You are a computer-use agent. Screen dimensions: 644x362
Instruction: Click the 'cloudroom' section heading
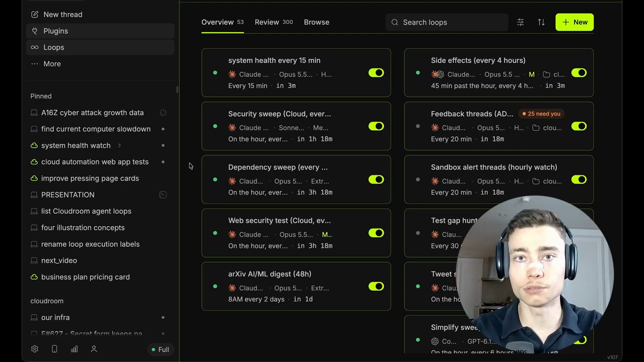[47, 301]
